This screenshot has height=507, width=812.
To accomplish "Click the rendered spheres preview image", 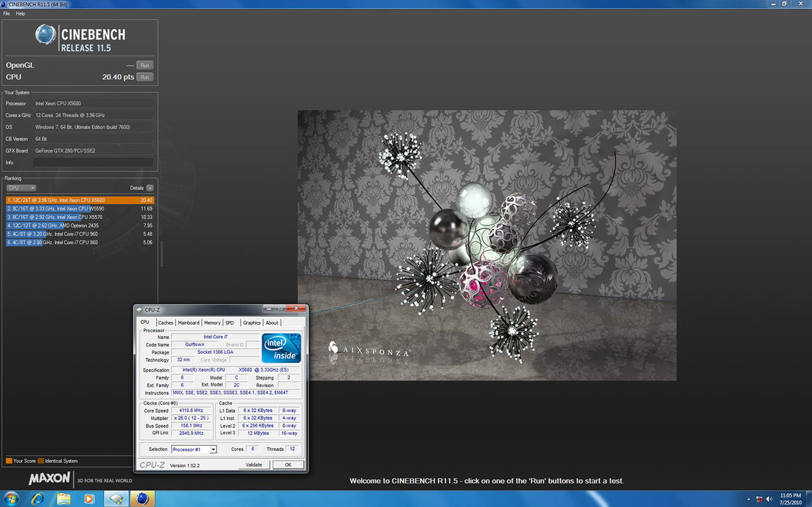I will click(487, 246).
